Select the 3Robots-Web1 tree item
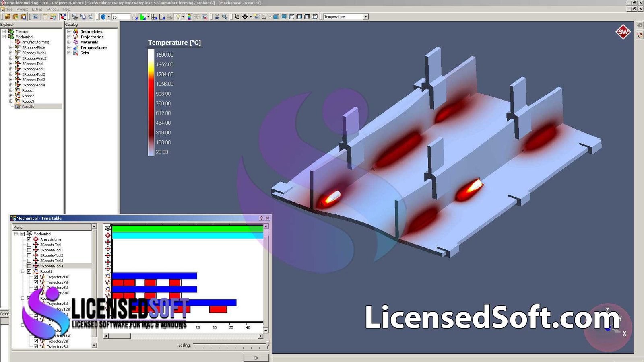This screenshot has height=362, width=644. 34,53
